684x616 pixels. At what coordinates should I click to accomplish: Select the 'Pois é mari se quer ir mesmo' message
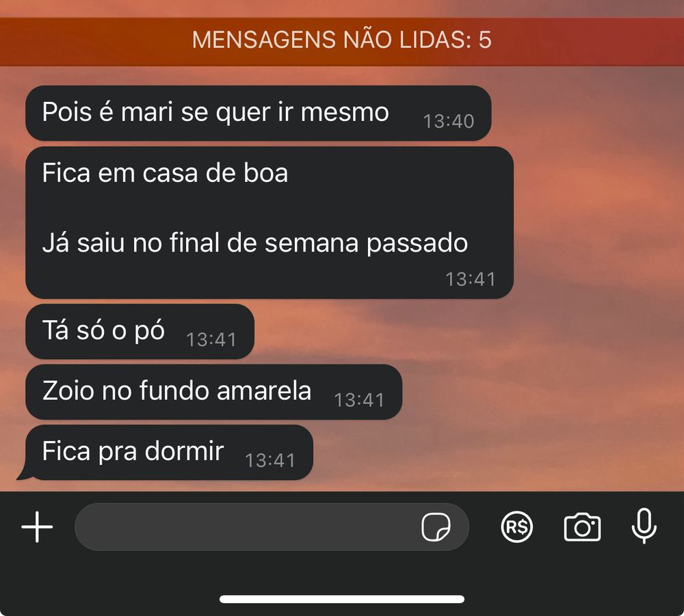click(259, 113)
